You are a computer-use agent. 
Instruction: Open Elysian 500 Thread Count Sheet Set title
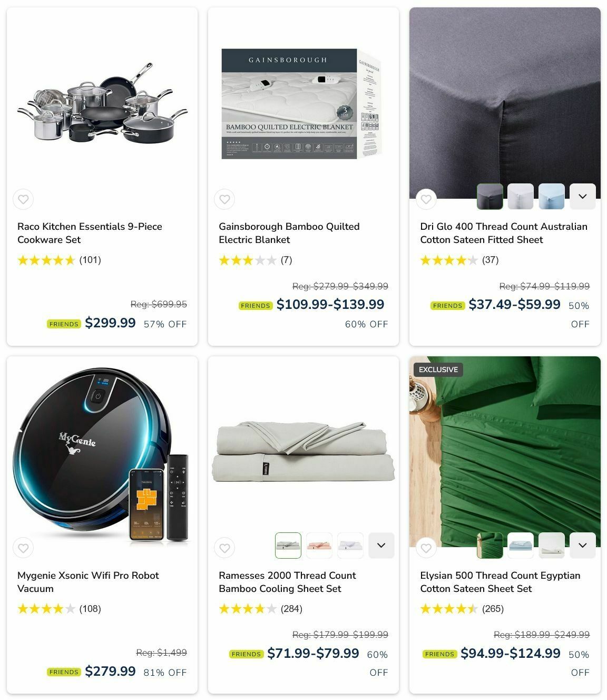[x=500, y=582]
